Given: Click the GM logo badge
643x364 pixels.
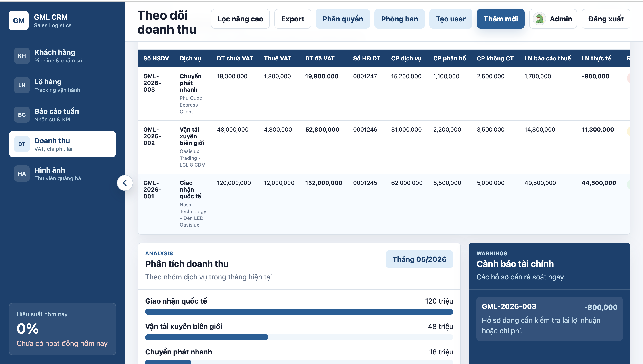Looking at the screenshot, I should tap(19, 21).
